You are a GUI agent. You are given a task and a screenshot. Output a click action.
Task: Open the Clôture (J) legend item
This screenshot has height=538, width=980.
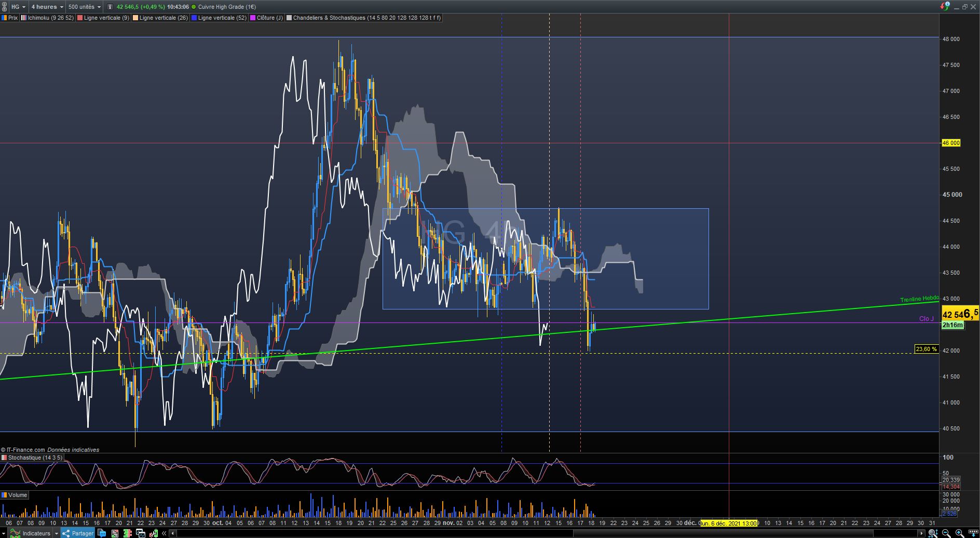pyautogui.click(x=267, y=18)
